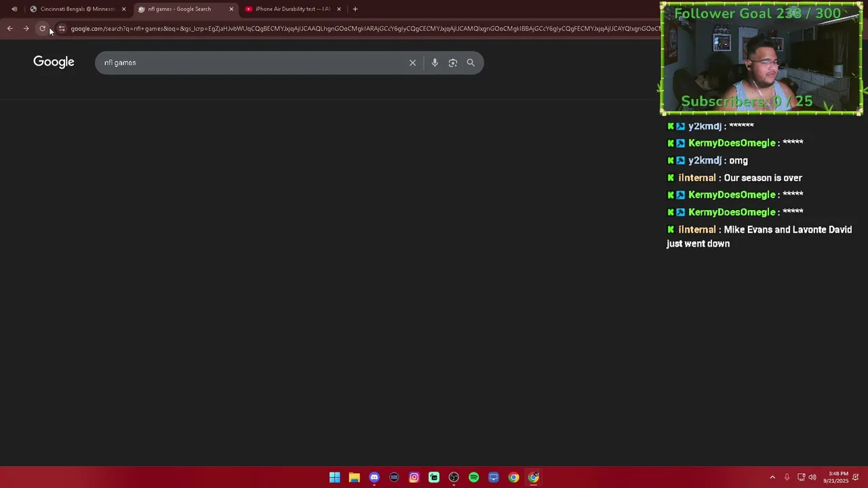Open the blue monitor app on taskbar
The width and height of the screenshot is (868, 488).
pyautogui.click(x=494, y=477)
